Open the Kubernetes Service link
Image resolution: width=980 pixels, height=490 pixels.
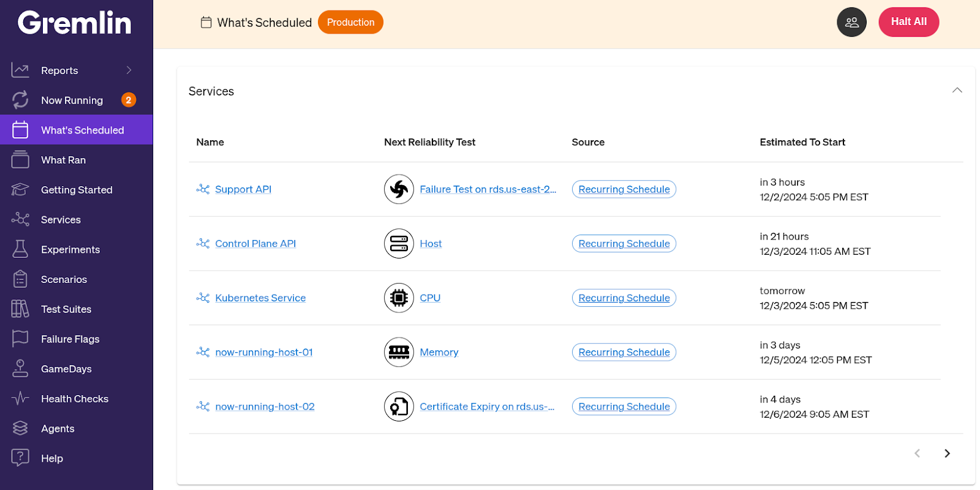pos(260,298)
